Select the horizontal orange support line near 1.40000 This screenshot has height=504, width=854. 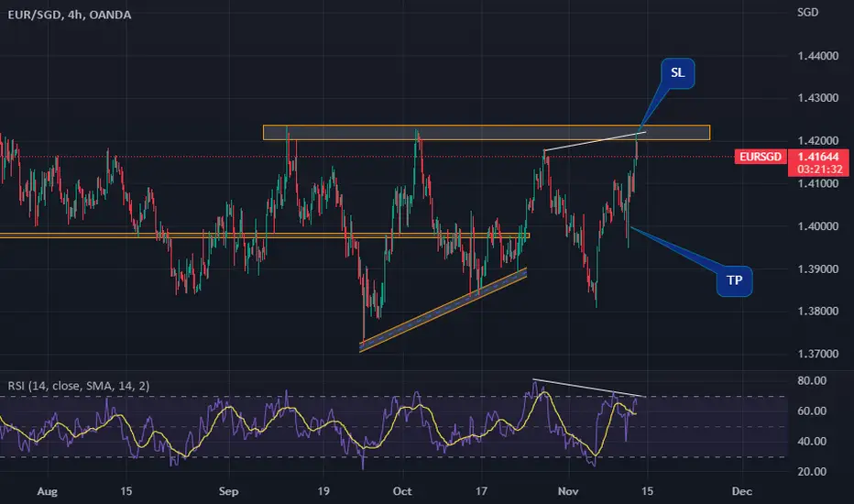point(265,236)
